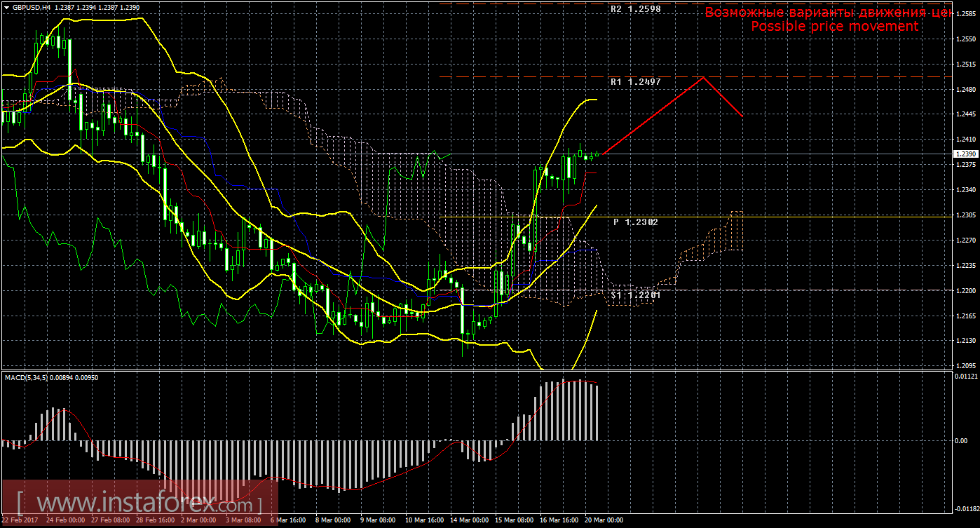Click the 1.2410 price axis value
The height and width of the screenshot is (528, 980).
[966, 140]
